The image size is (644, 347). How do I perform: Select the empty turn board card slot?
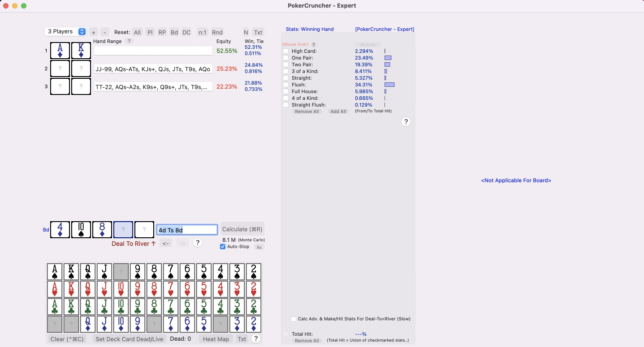123,230
